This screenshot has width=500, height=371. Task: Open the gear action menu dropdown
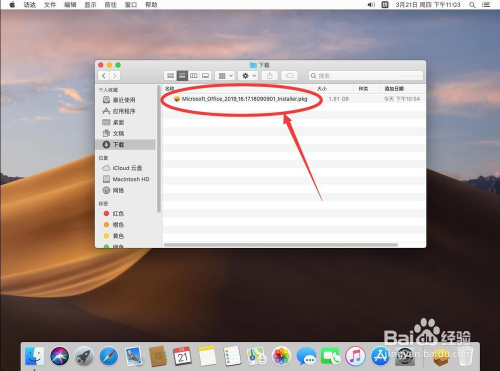pyautogui.click(x=248, y=76)
